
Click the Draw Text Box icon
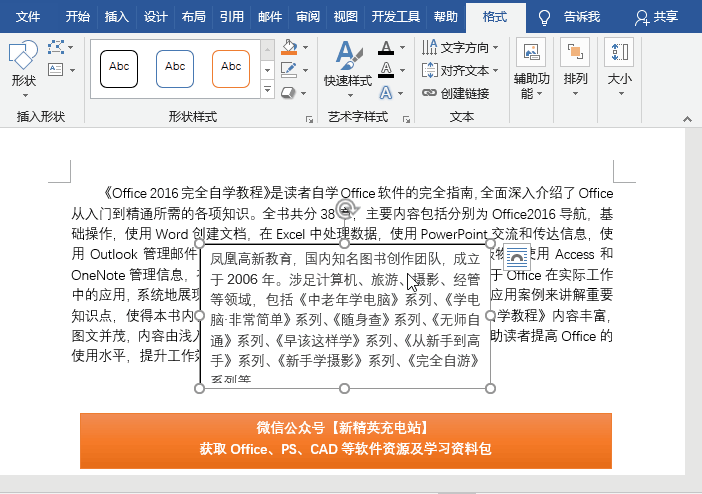point(56,69)
